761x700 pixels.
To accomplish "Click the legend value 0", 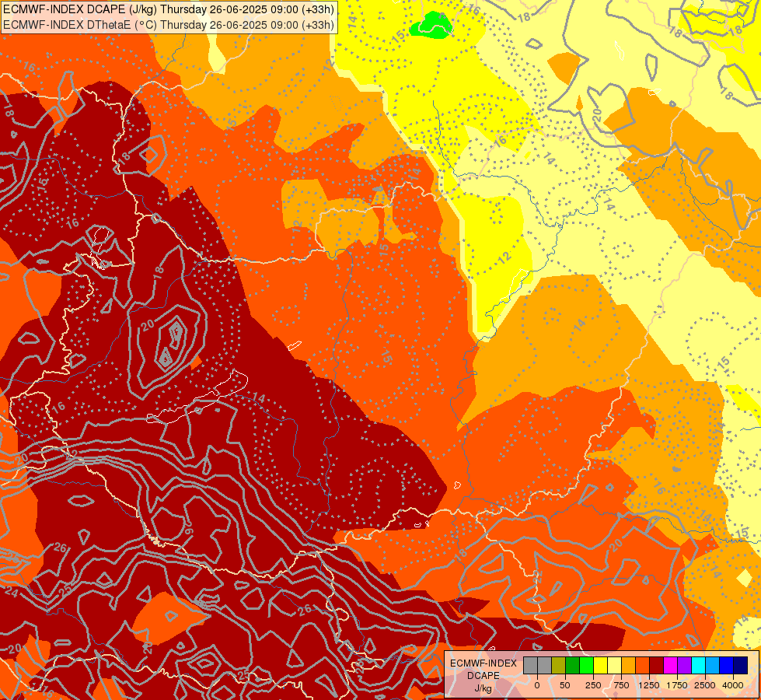I will click(x=537, y=685).
